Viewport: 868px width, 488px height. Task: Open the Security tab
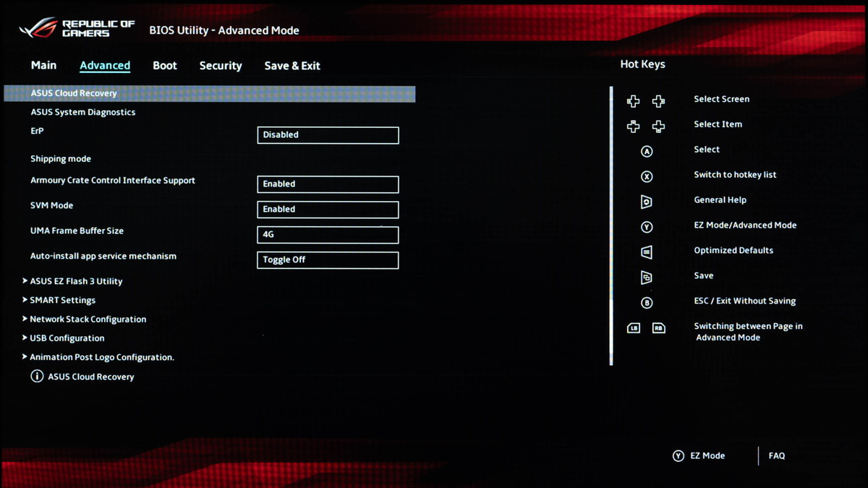coord(221,65)
